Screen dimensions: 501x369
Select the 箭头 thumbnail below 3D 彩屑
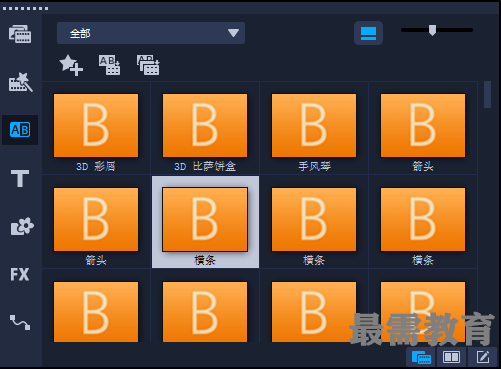click(96, 219)
